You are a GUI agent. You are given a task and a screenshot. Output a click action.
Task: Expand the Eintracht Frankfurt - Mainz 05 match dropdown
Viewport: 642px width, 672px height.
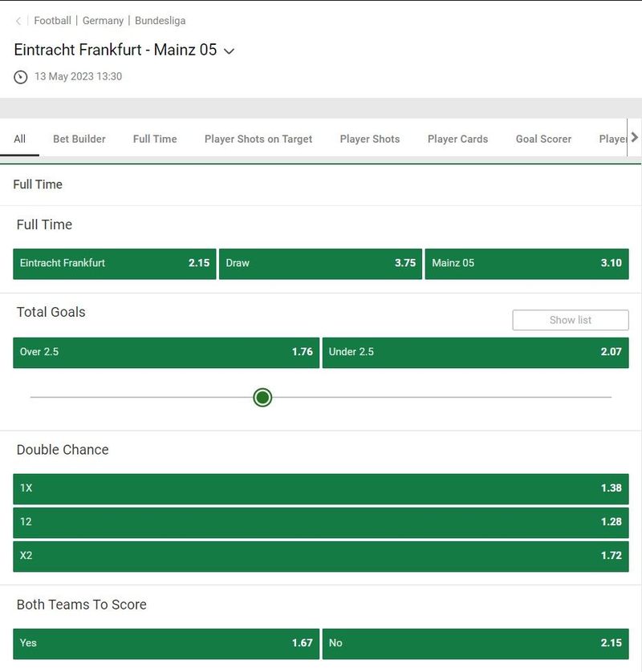coord(230,51)
